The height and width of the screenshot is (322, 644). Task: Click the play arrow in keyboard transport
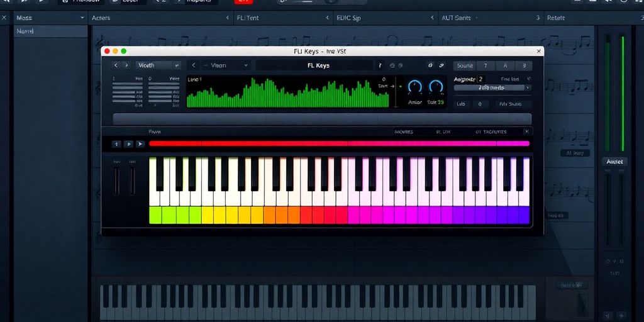[140, 144]
